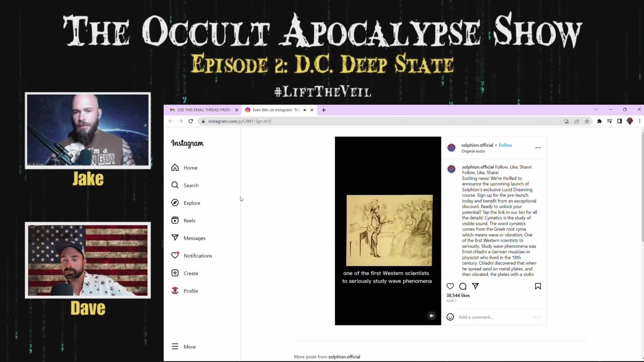
Task: Click Dave's webcam feed
Action: 88,260
